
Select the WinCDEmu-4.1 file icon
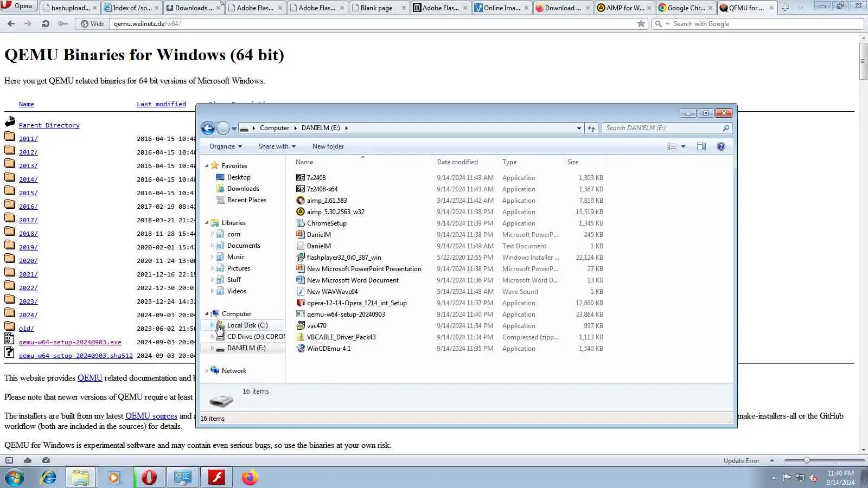(301, 349)
